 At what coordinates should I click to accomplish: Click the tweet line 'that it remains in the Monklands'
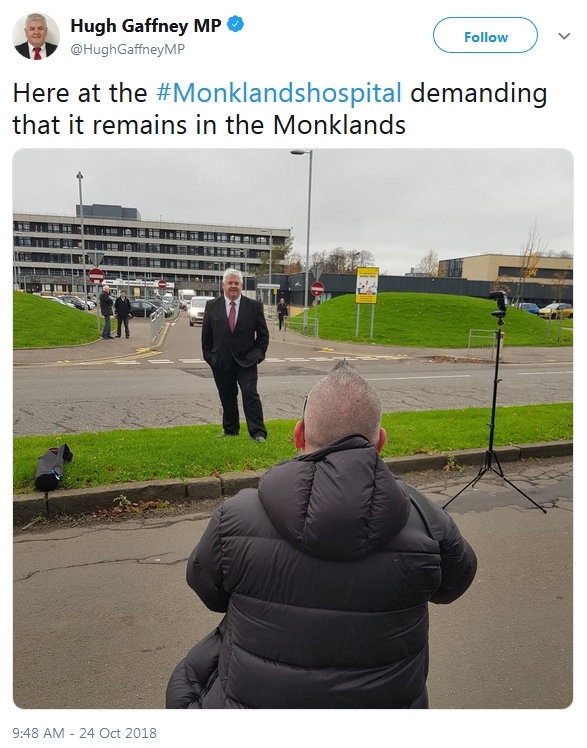209,125
